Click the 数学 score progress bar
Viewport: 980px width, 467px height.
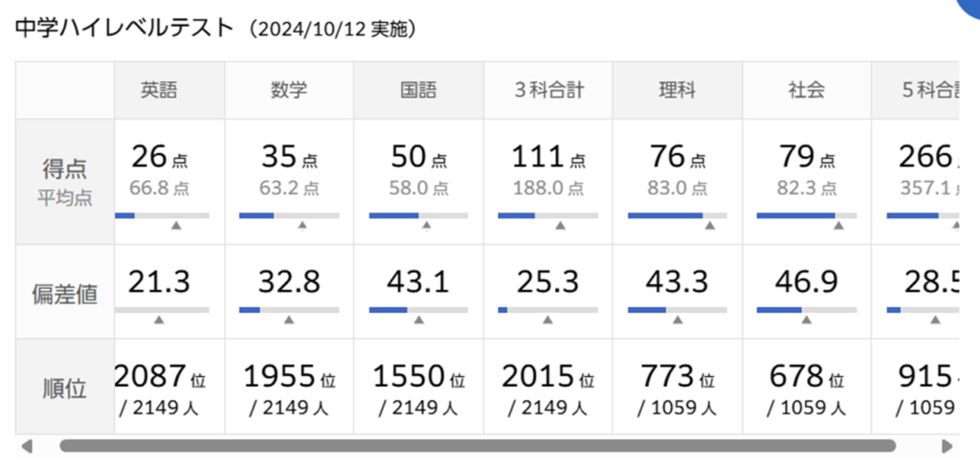(x=289, y=215)
